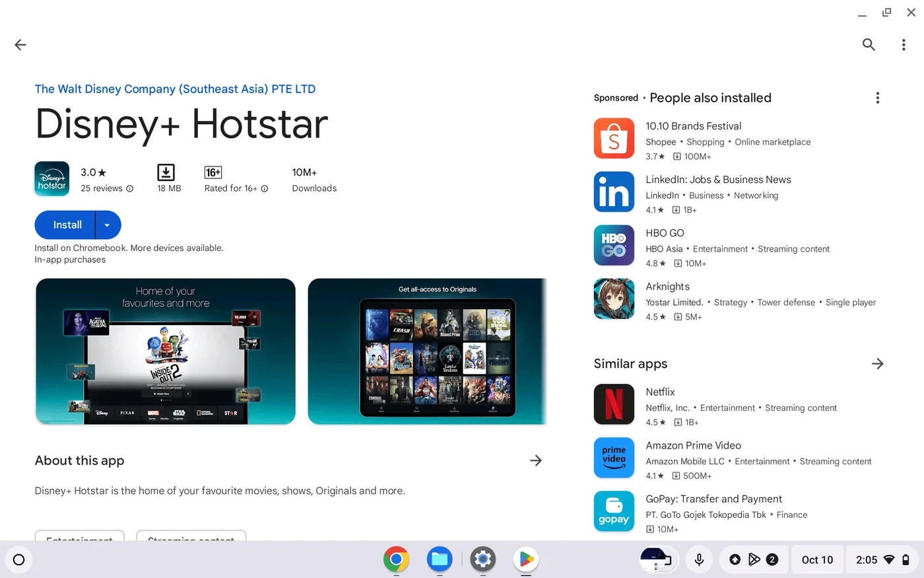Screen dimensions: 924x578
Task: Open the Sponsored section overflow menu
Action: point(877,98)
